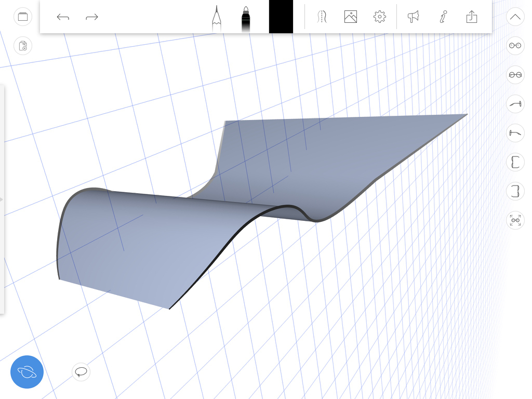Open the settings gear
This screenshot has height=399, width=532.
(x=380, y=17)
